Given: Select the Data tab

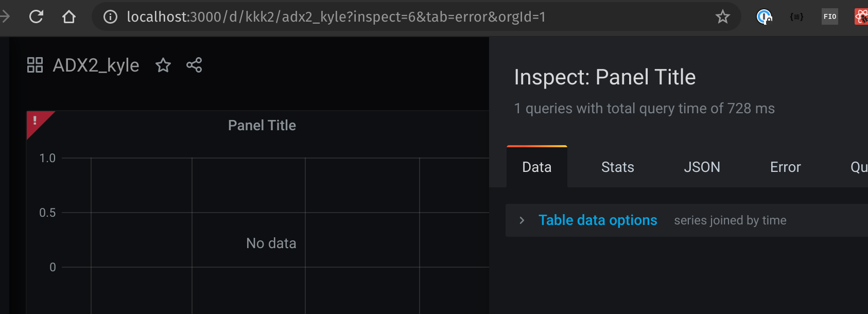Looking at the screenshot, I should coord(536,167).
